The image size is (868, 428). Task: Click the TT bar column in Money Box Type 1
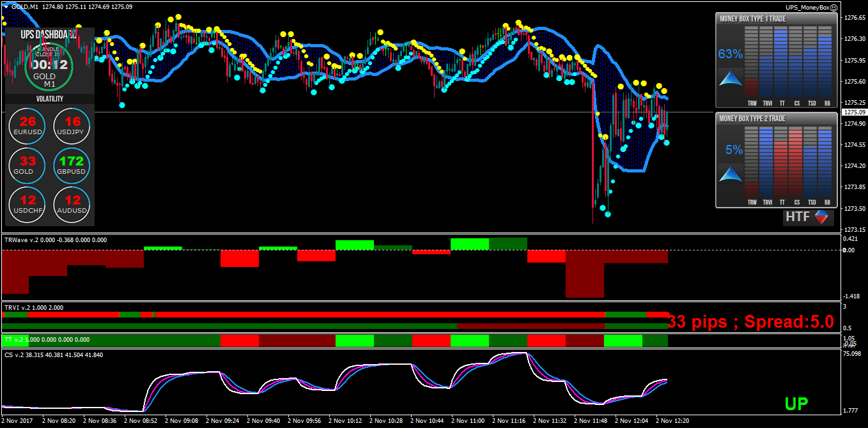click(x=781, y=63)
